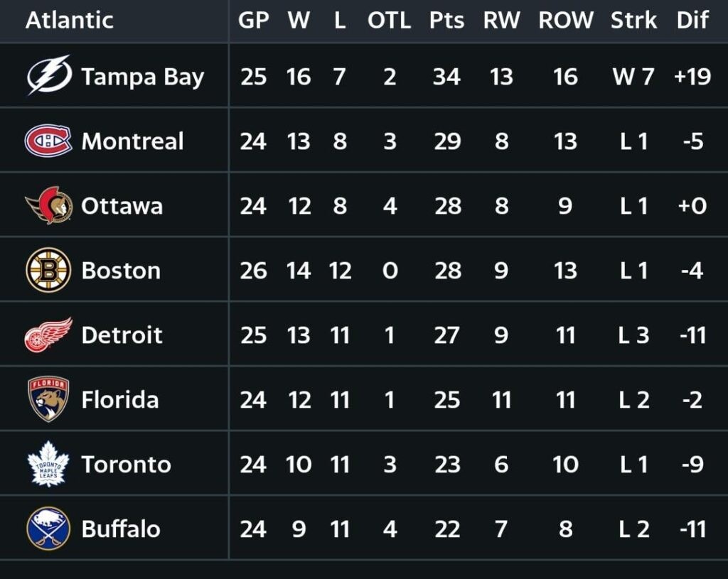728x579 pixels.
Task: Sort by the GP column header
Action: pos(253,21)
